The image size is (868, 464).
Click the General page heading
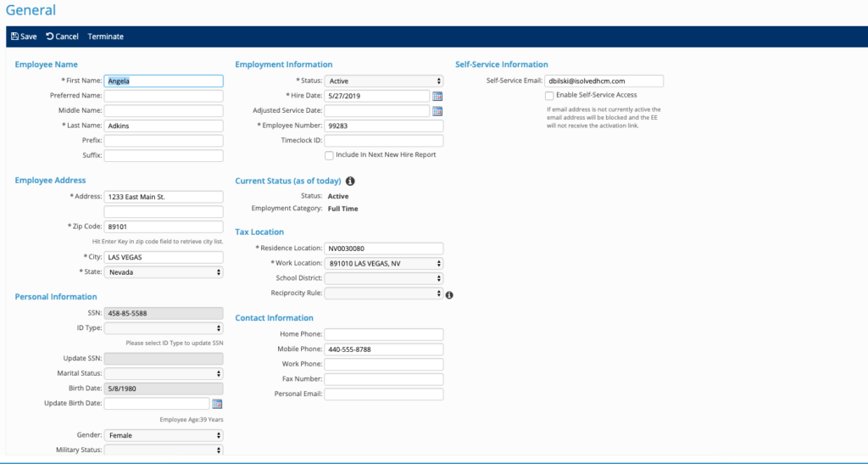point(31,10)
